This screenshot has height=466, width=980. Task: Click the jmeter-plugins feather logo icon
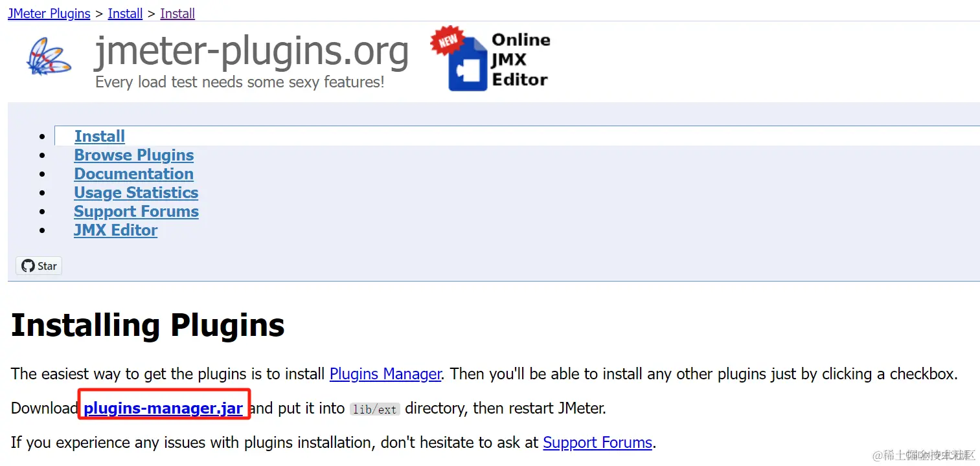(x=49, y=56)
